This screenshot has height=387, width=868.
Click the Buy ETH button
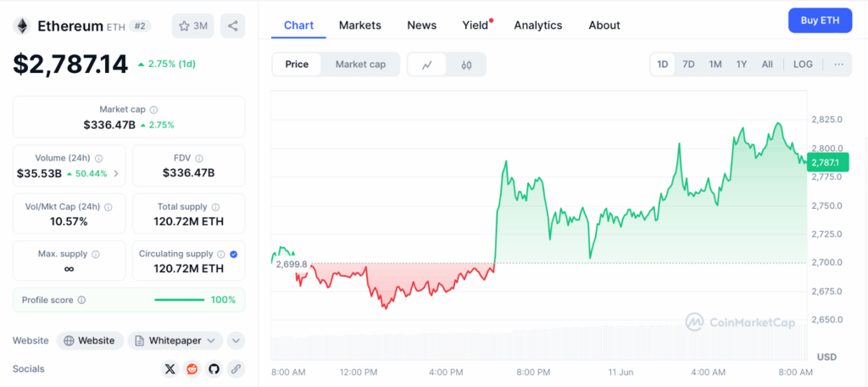coord(820,20)
